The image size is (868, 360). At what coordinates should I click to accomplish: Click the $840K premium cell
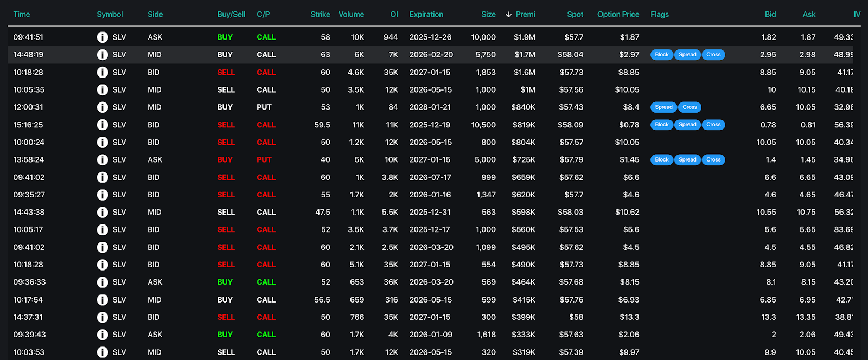524,107
